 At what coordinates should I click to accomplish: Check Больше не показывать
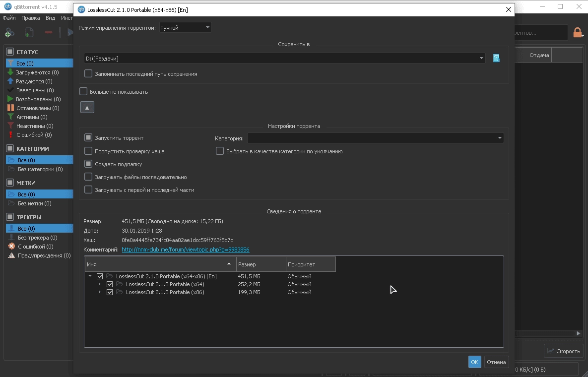coord(83,91)
